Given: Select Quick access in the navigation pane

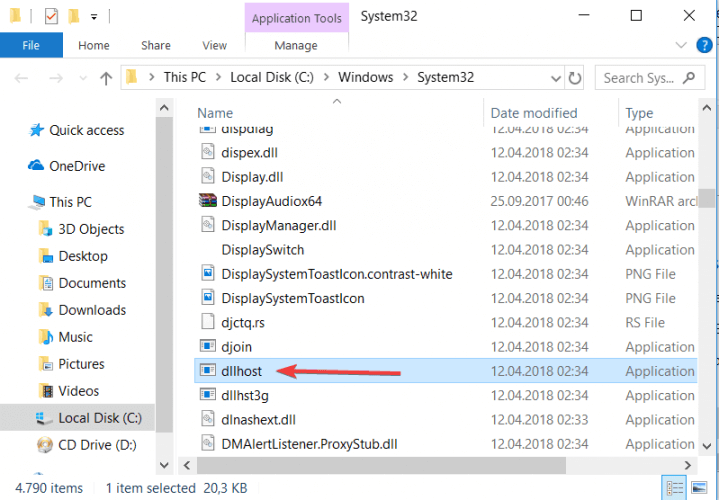Looking at the screenshot, I should (77, 130).
